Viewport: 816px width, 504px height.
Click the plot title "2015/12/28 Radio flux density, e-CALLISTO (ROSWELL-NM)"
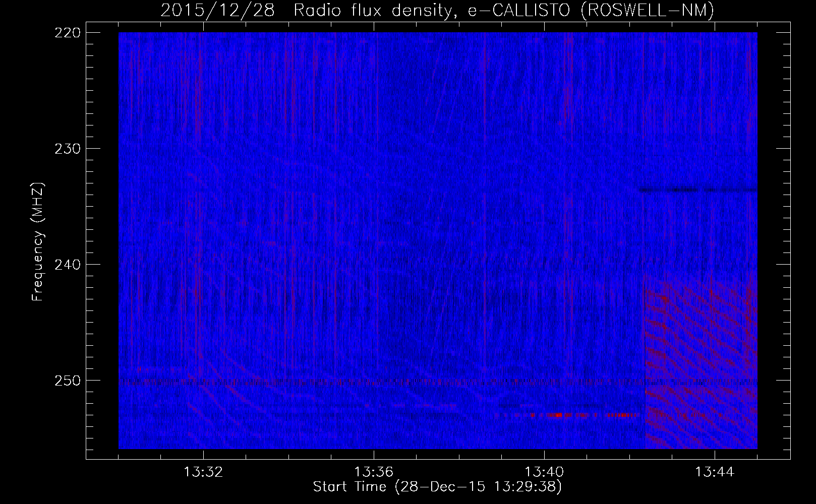click(437, 10)
